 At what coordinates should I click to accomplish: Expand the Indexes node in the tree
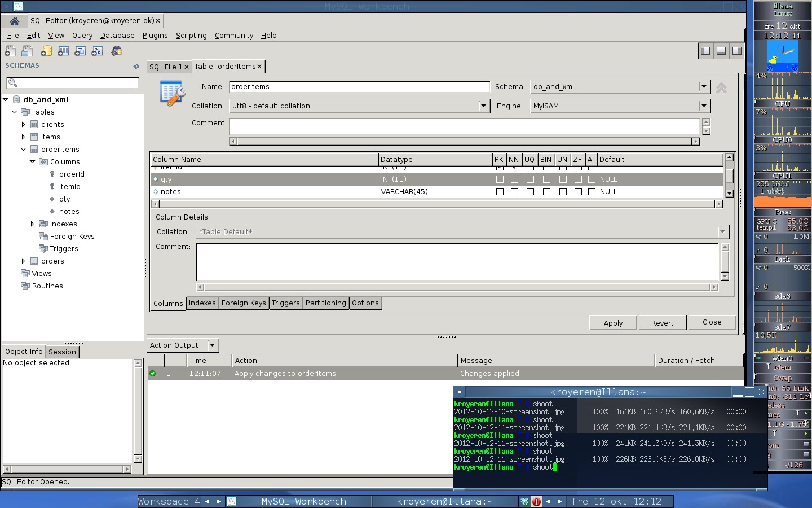point(32,224)
